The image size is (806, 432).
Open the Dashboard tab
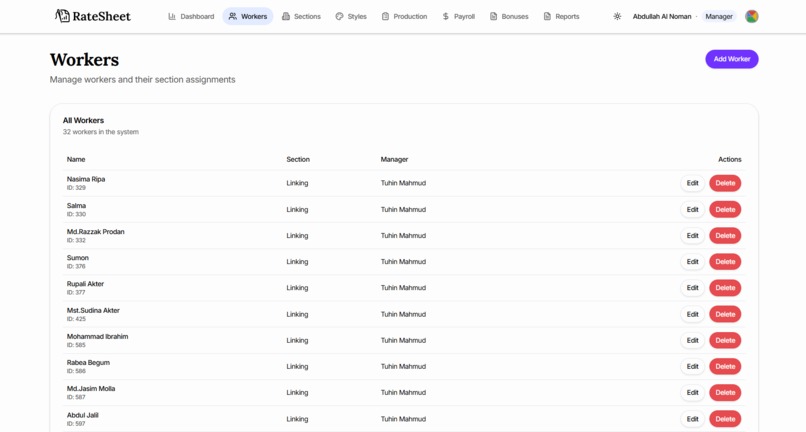click(191, 16)
